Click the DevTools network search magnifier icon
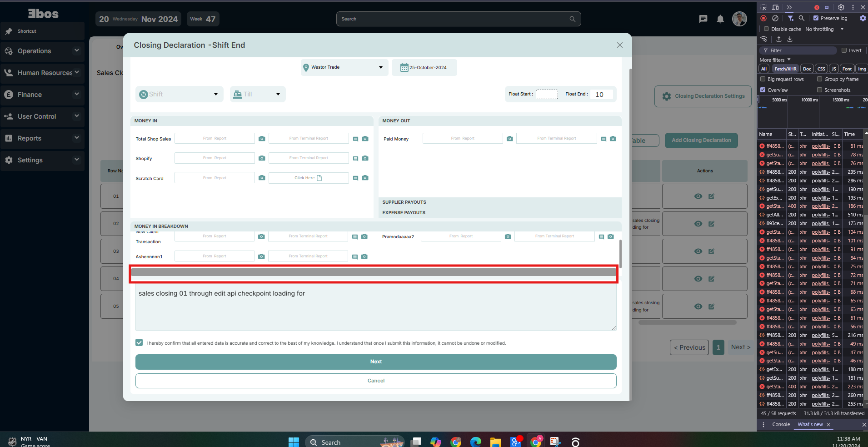Image resolution: width=868 pixels, height=447 pixels. (802, 18)
